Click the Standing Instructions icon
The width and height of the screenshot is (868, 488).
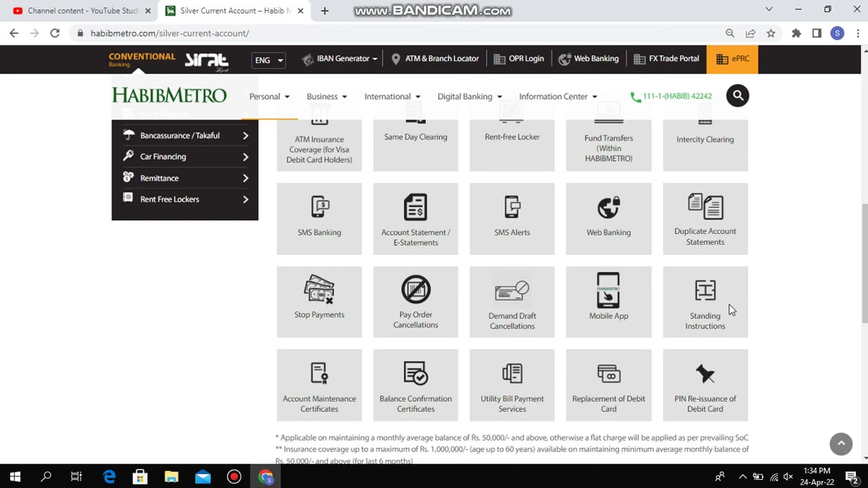[x=705, y=291]
